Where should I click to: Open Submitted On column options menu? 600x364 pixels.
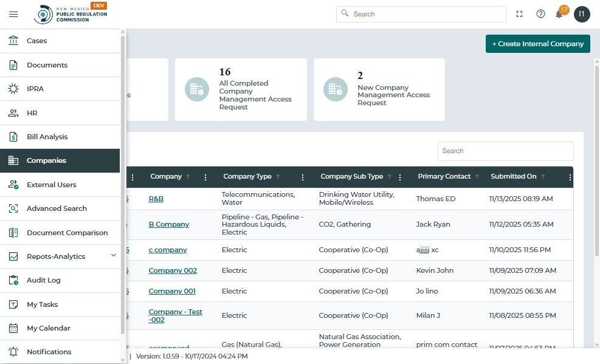coord(570,177)
